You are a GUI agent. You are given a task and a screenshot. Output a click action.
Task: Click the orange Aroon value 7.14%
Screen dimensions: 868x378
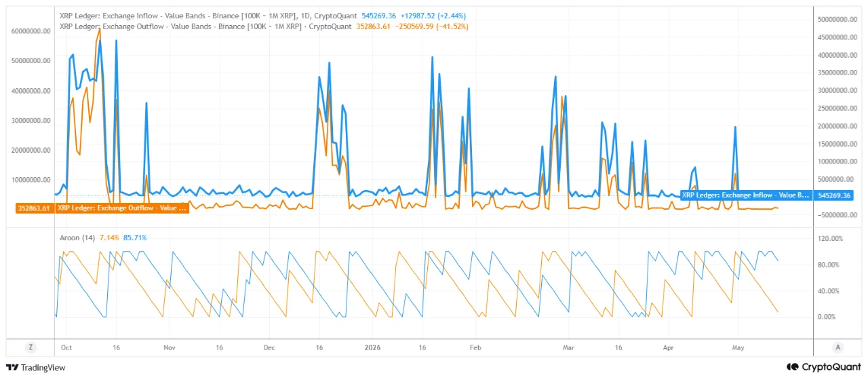pyautogui.click(x=109, y=238)
